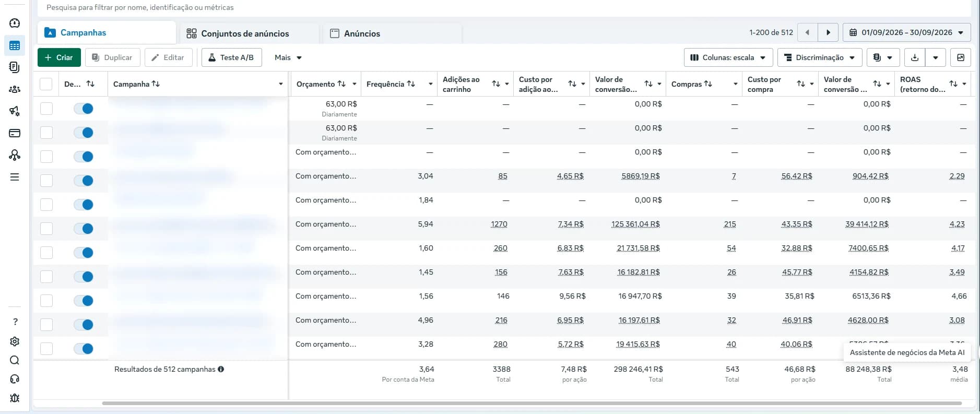The image size is (980, 414).
Task: Click the billing card icon in sidebar
Action: 15,133
